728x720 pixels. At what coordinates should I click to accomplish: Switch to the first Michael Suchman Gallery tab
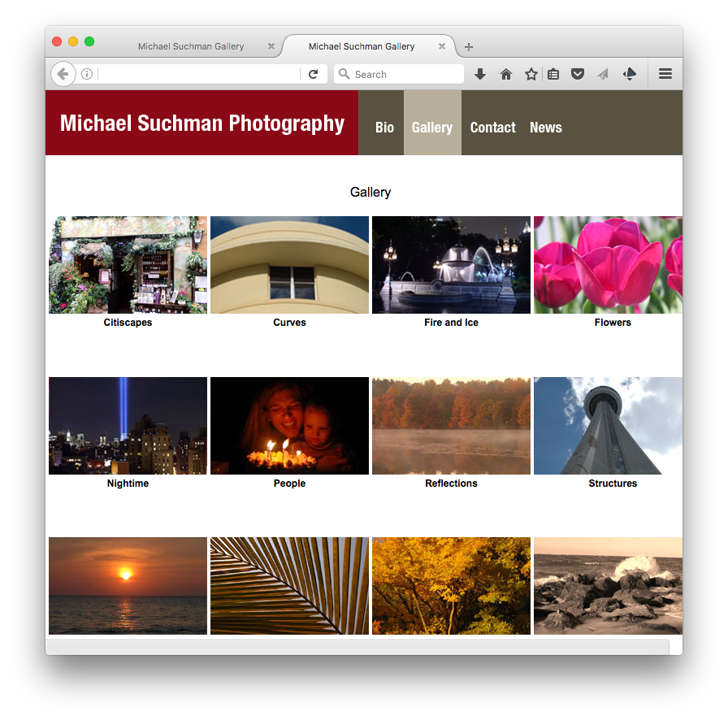(x=191, y=46)
